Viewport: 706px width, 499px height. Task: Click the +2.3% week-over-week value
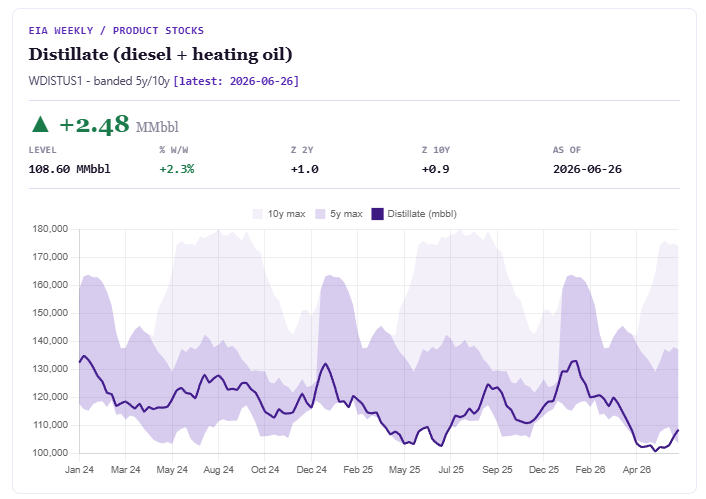(176, 169)
